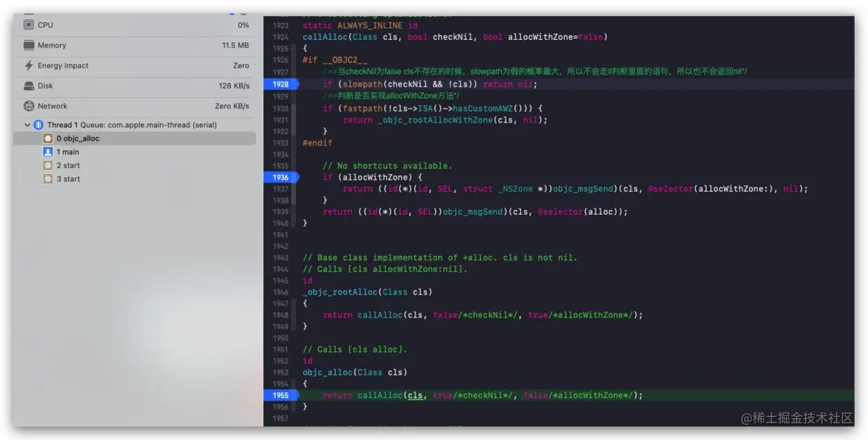868x440 pixels.
Task: Click the #if __OBJC2__ directive
Action: [335, 60]
